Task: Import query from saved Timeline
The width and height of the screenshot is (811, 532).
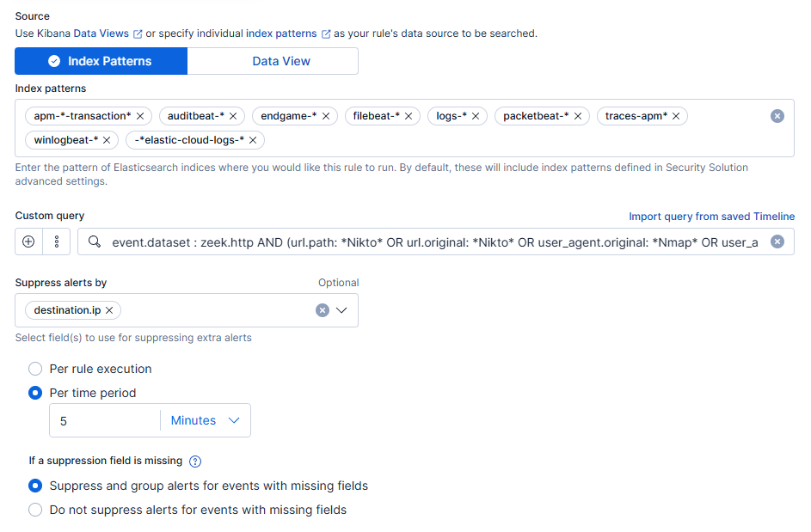Action: click(x=712, y=216)
